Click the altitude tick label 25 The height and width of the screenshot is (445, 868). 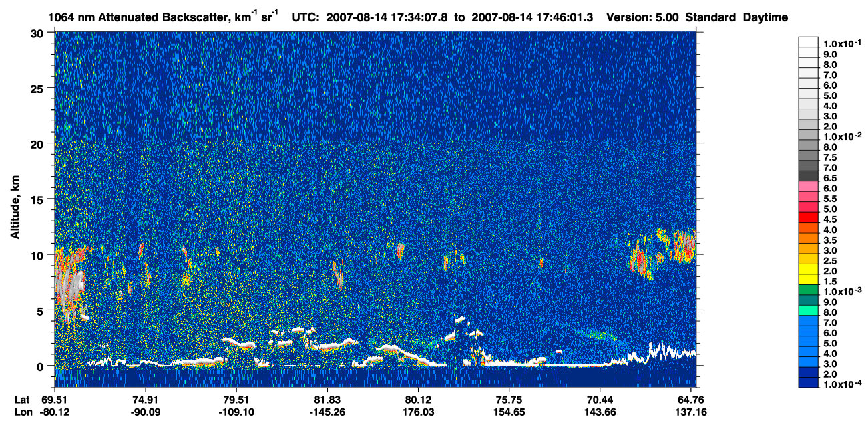click(39, 88)
